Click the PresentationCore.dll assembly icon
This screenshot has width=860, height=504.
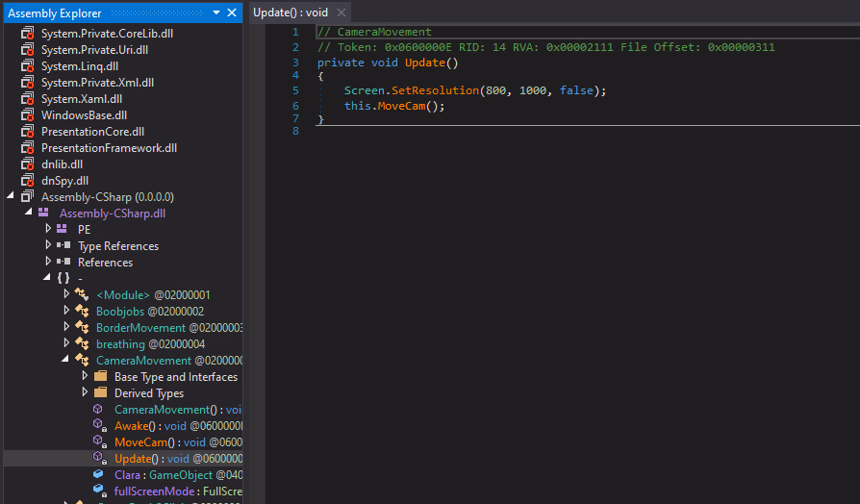tap(28, 132)
